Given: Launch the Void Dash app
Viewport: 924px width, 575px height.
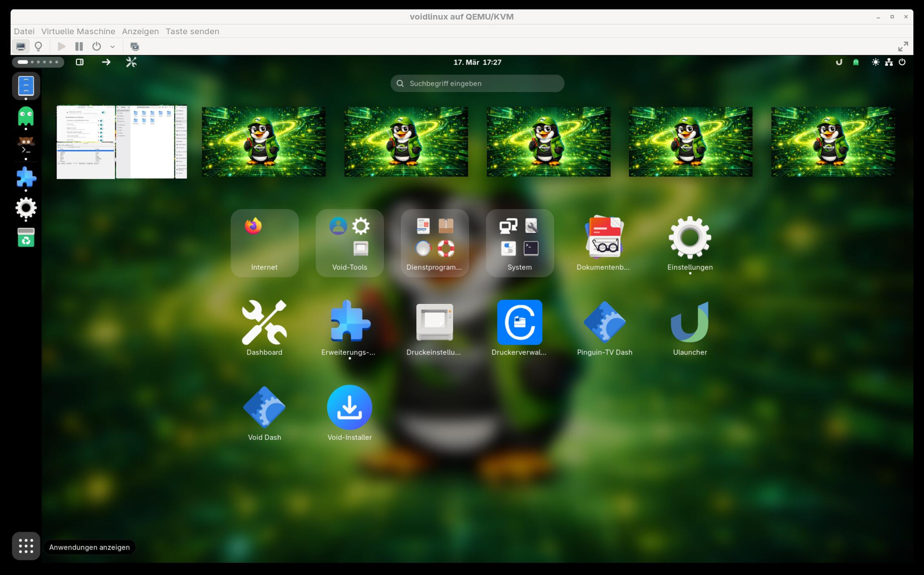Looking at the screenshot, I should (x=264, y=408).
